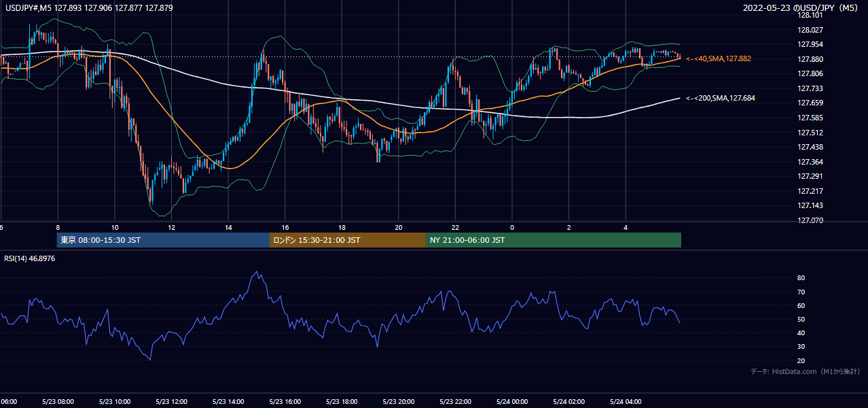Viewport: 868px width, 408px height.
Task: Click the '5/23 12:00' date label
Action: click(171, 402)
